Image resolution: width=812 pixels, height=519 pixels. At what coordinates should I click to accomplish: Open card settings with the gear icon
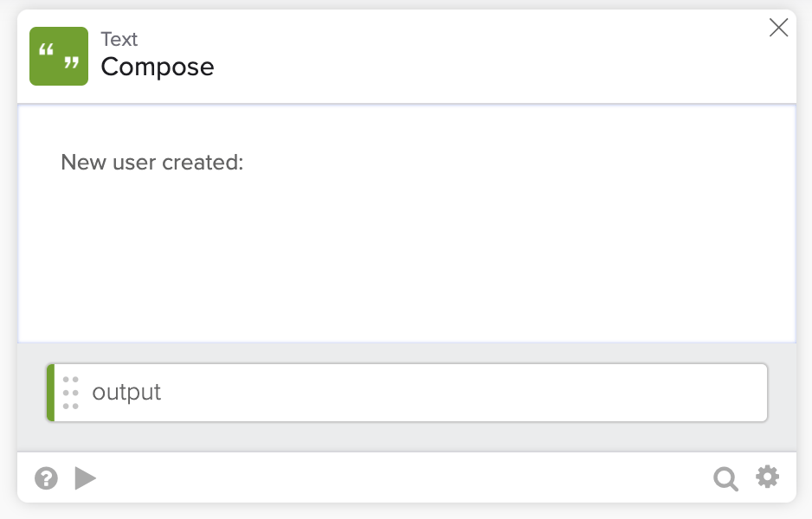tap(768, 477)
